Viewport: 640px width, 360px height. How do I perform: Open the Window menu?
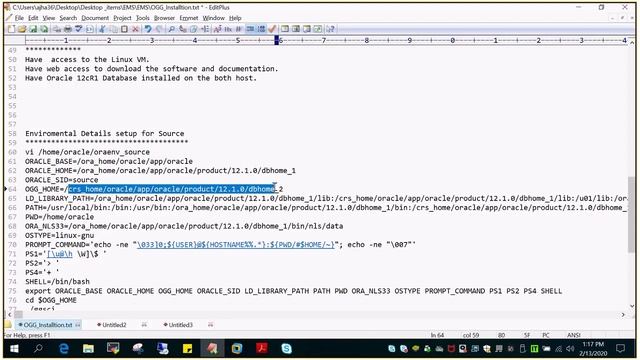click(x=213, y=18)
